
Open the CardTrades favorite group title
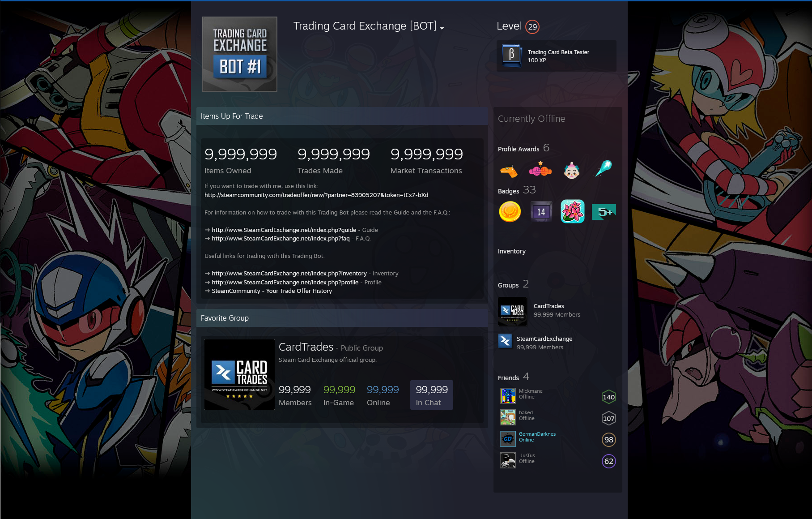[306, 347]
